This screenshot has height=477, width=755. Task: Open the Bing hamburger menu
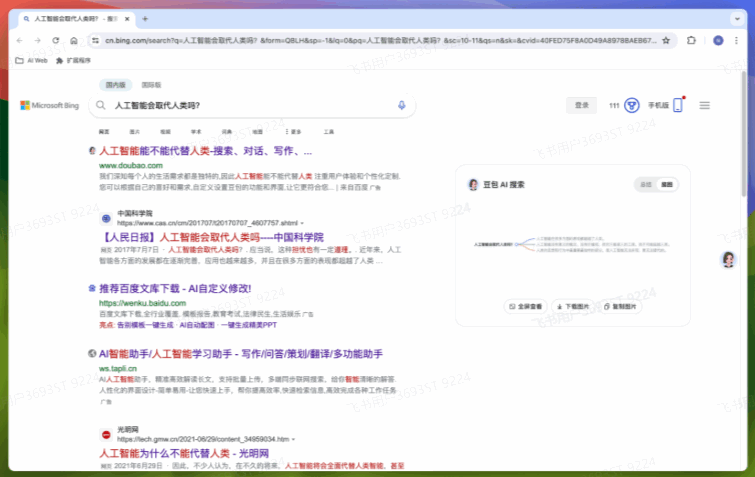click(704, 105)
